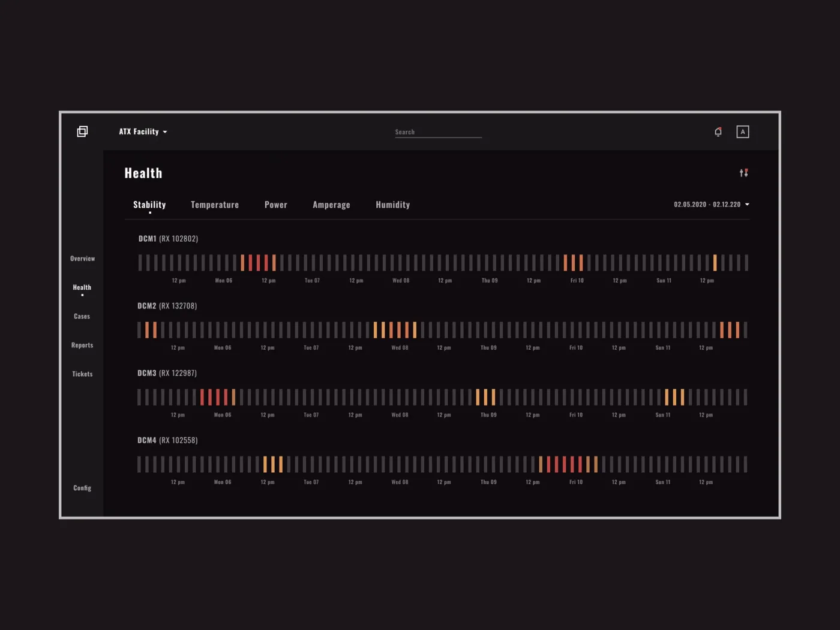Click first red bar in DCM3 timeline
The height and width of the screenshot is (630, 840).
click(x=202, y=397)
